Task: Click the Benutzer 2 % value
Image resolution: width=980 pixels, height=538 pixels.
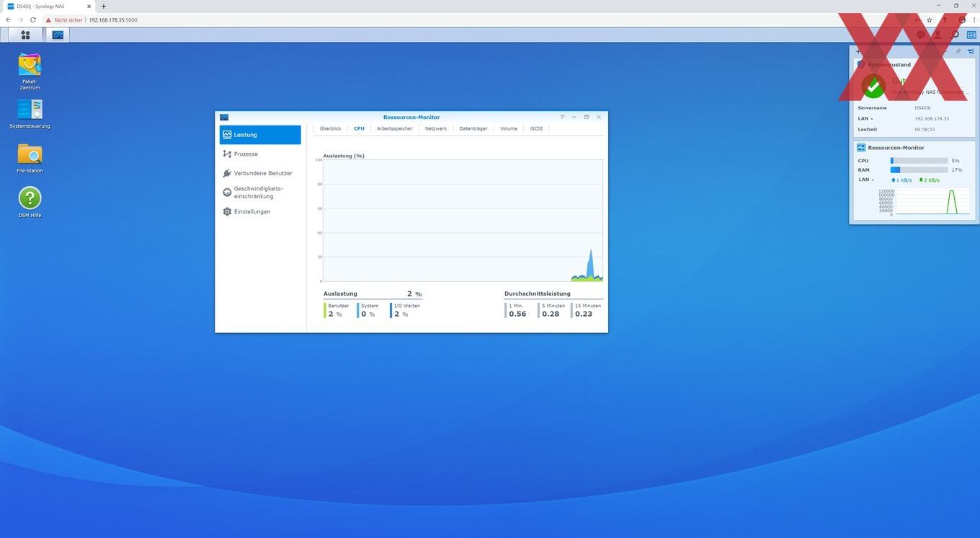Action: tap(335, 314)
